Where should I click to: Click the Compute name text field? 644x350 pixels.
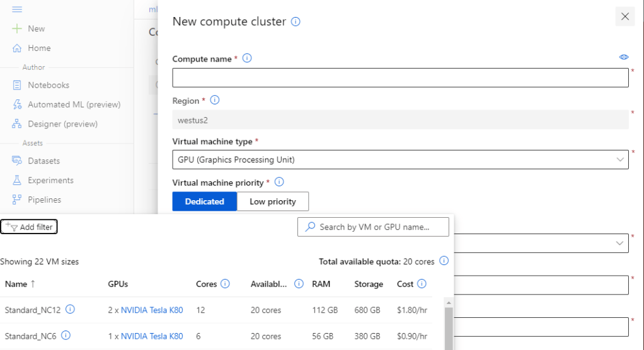[x=400, y=77]
